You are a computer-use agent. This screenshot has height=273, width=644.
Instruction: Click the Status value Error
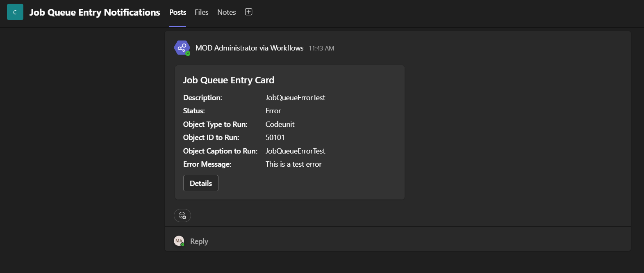[x=273, y=111]
